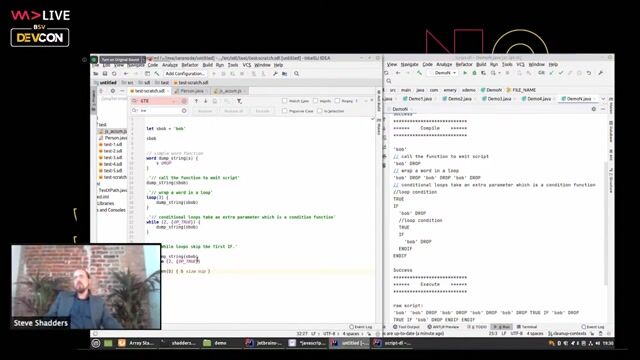The width and height of the screenshot is (640, 360).
Task: Open Project Structure icon in untitled toolbar
Action: pos(284,74)
